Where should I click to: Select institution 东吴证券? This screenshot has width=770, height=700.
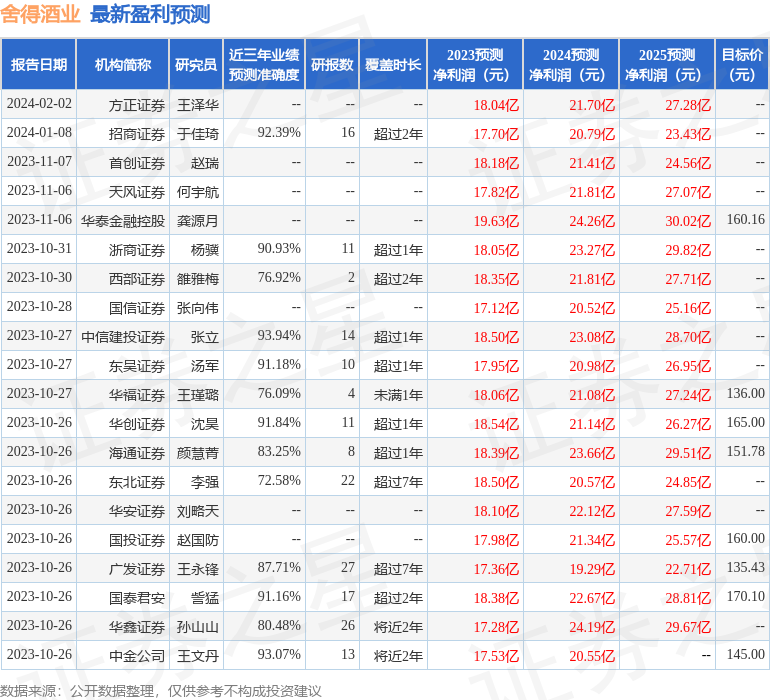[137, 366]
